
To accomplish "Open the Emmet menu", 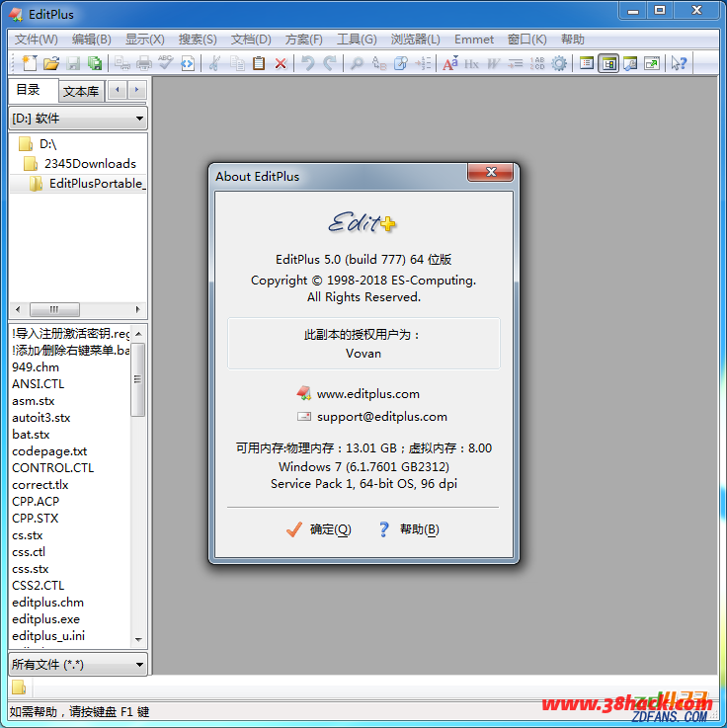I will 473,40.
